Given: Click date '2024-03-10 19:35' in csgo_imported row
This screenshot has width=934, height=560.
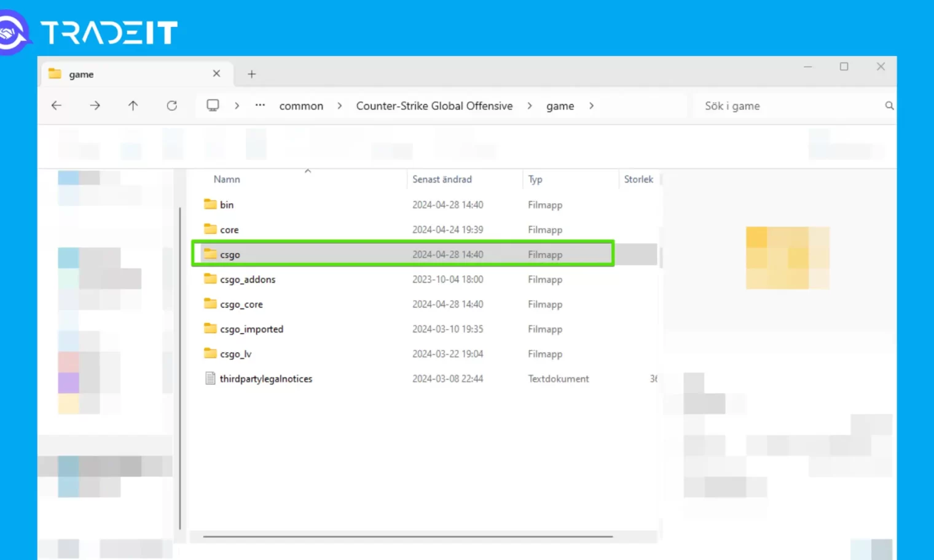Looking at the screenshot, I should [x=447, y=329].
